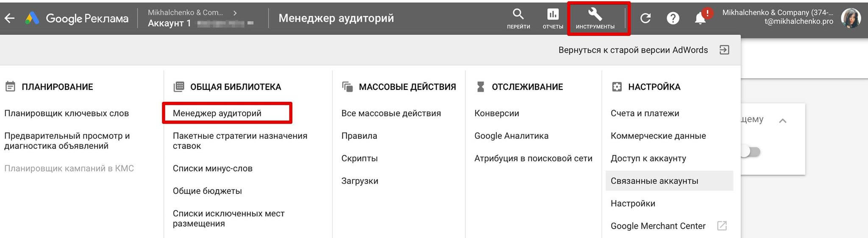Open Атрибуция в поисковой сети

click(533, 158)
